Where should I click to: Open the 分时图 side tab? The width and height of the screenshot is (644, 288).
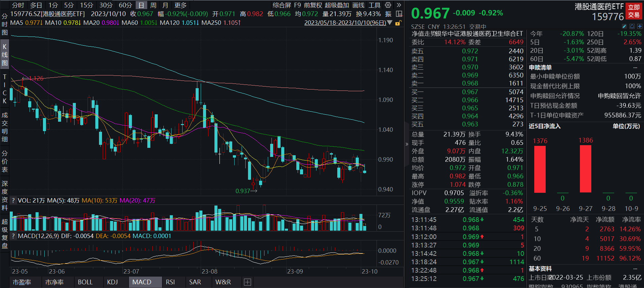(5, 24)
